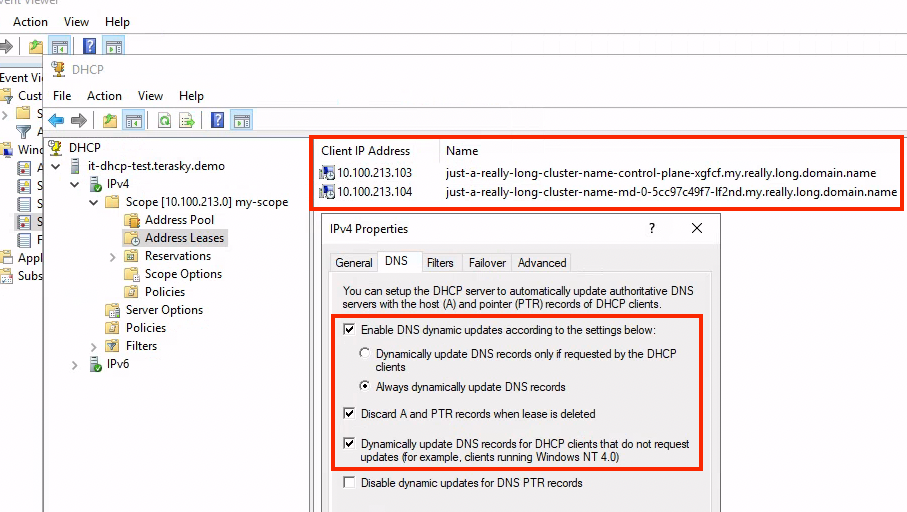This screenshot has width=907, height=512.
Task: Click the blue Help icon in DHCP toolbar
Action: tap(217, 120)
